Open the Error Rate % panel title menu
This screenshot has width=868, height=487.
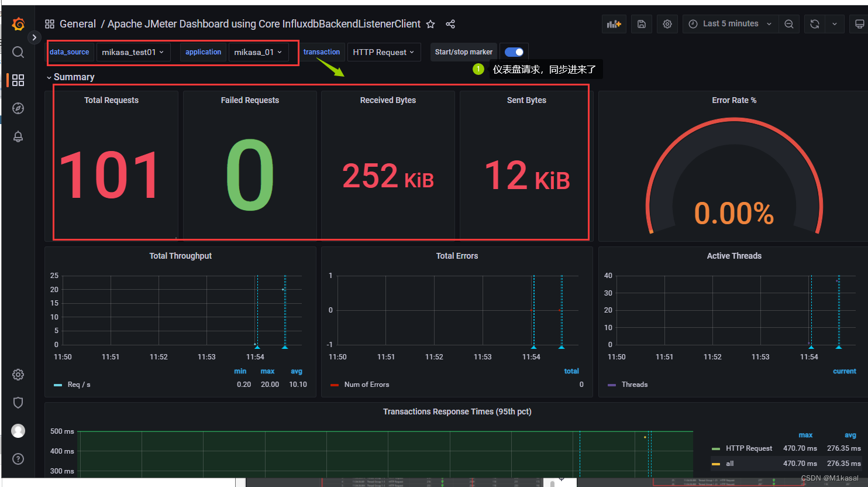[x=734, y=100]
